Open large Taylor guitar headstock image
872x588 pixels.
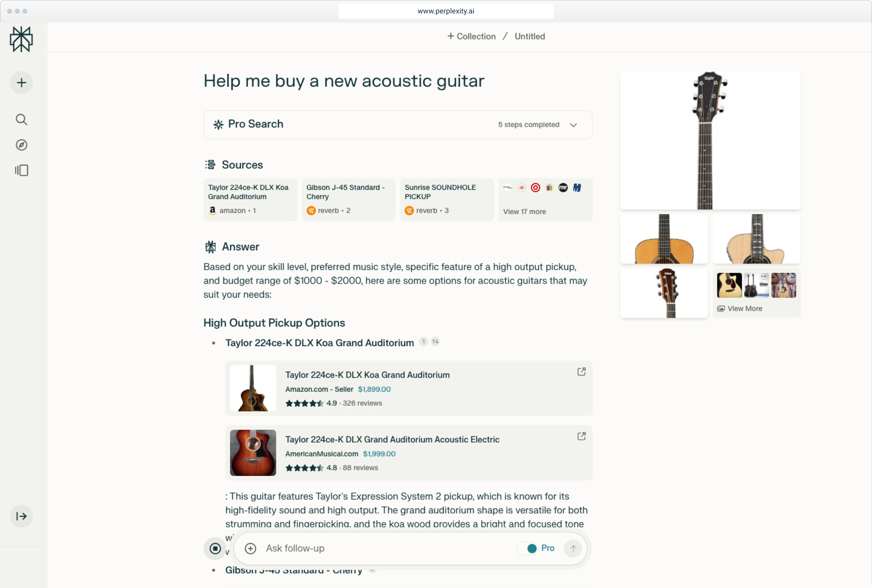point(710,140)
